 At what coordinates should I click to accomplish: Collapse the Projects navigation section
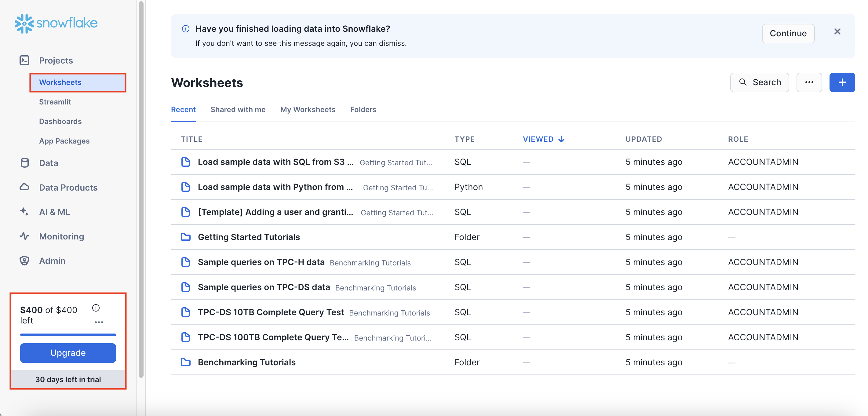pyautogui.click(x=56, y=60)
